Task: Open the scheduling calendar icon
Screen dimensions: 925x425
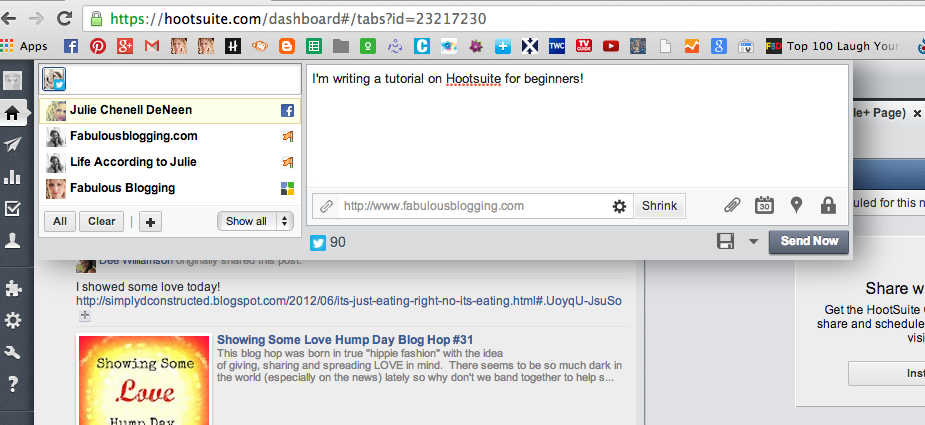Action: pos(765,205)
